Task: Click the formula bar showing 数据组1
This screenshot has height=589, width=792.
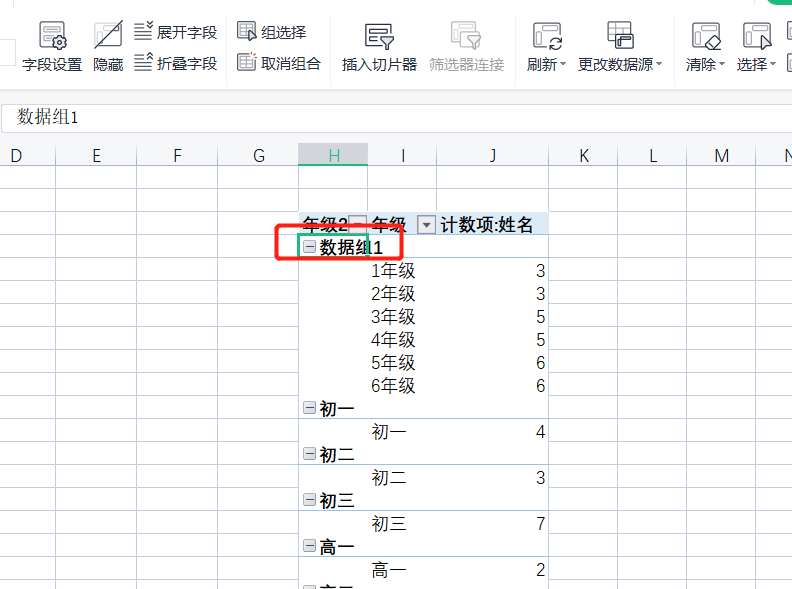Action: pyautogui.click(x=397, y=118)
